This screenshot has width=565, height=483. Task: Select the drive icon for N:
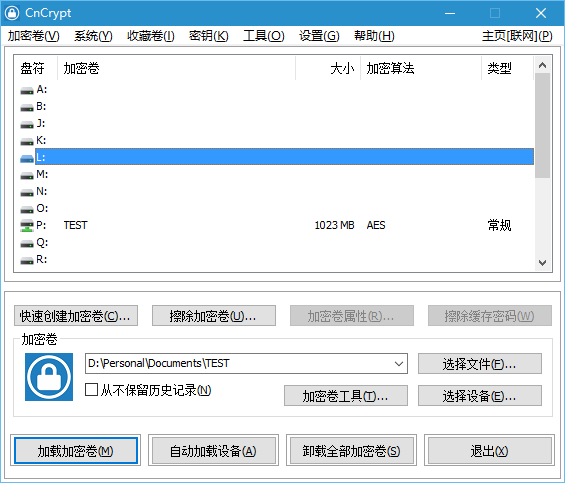(27, 192)
